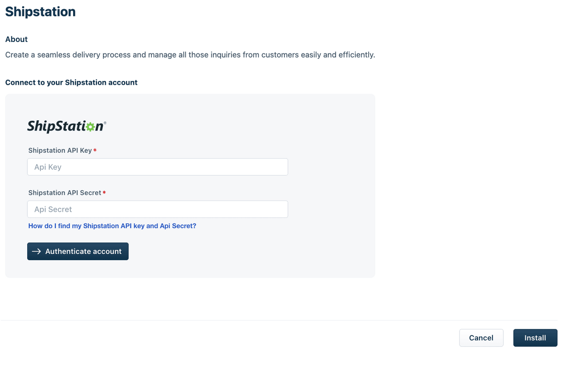Click the Api Key placeholder text
This screenshot has width=588, height=368.
tap(48, 167)
